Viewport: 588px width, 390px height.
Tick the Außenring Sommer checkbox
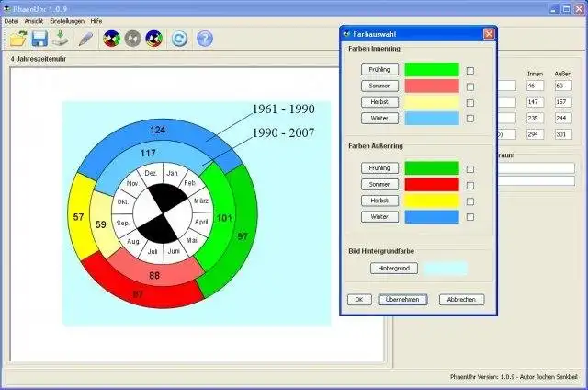pyautogui.click(x=469, y=186)
